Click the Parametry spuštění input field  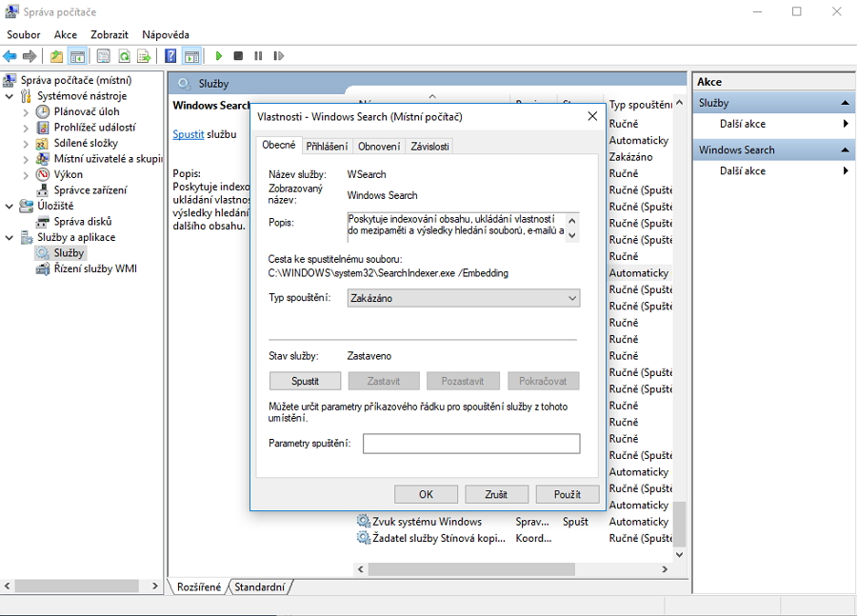(x=470, y=444)
